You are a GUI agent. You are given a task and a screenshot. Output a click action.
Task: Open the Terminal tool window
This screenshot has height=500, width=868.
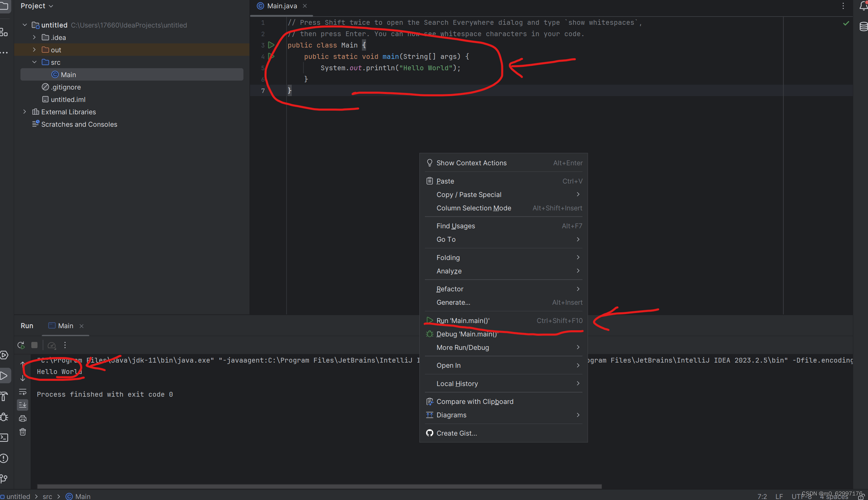point(4,437)
